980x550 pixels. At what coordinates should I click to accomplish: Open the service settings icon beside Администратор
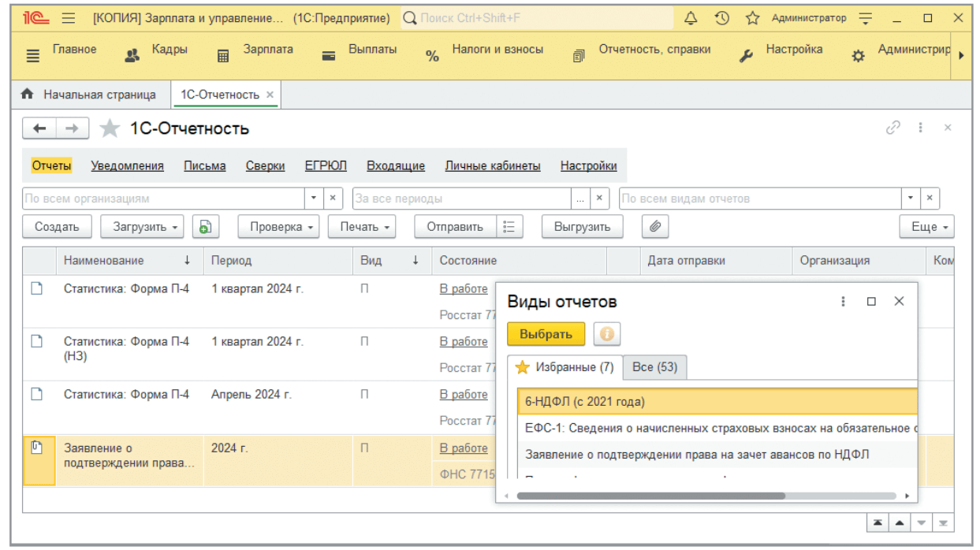tap(866, 17)
